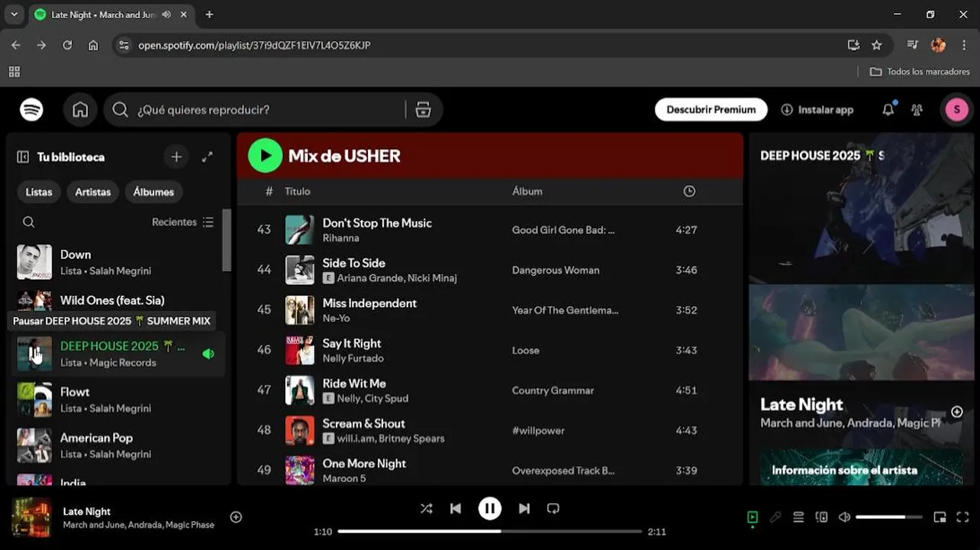Sort by the duration clock column
The width and height of the screenshot is (980, 550).
click(x=689, y=192)
